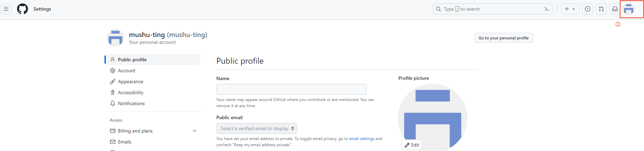Viewport: 644px width, 151px height.
Task: Click the GitHub Octocat logo
Action: [23, 9]
